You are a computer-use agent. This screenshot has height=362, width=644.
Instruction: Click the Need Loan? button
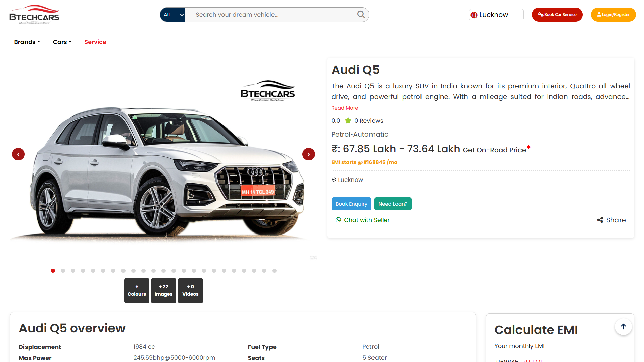[393, 204]
